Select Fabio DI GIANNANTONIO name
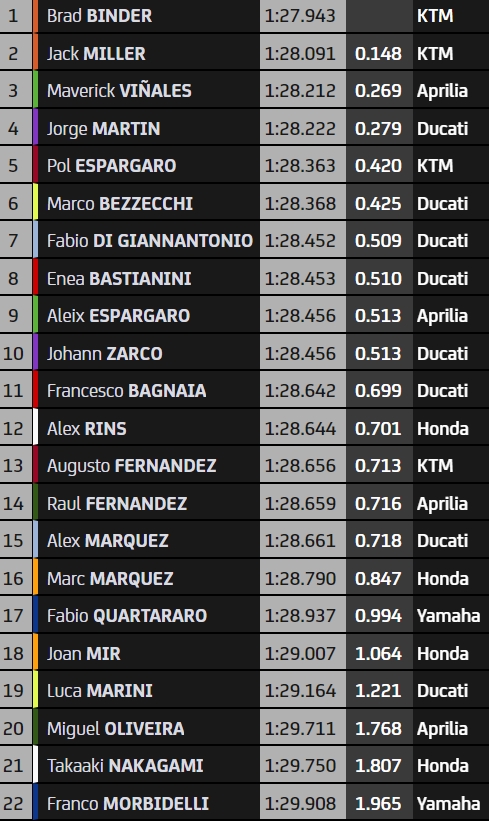 click(150, 240)
